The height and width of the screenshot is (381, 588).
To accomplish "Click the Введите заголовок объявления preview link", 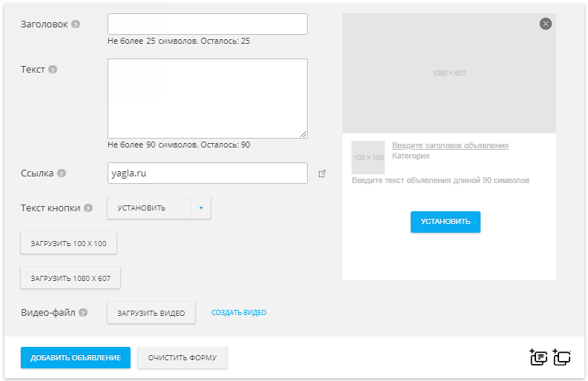I will pos(450,145).
